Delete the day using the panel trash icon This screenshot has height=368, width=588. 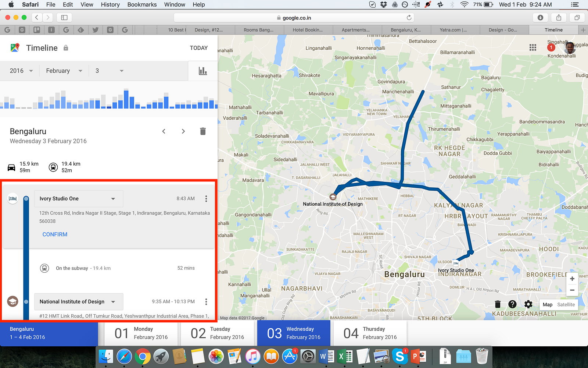coord(203,131)
